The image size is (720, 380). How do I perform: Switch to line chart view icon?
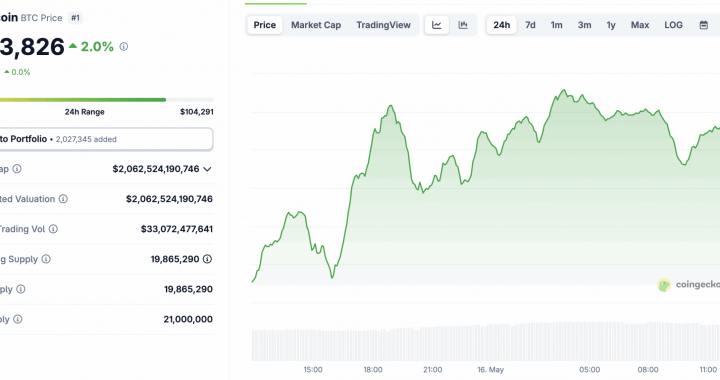(437, 25)
